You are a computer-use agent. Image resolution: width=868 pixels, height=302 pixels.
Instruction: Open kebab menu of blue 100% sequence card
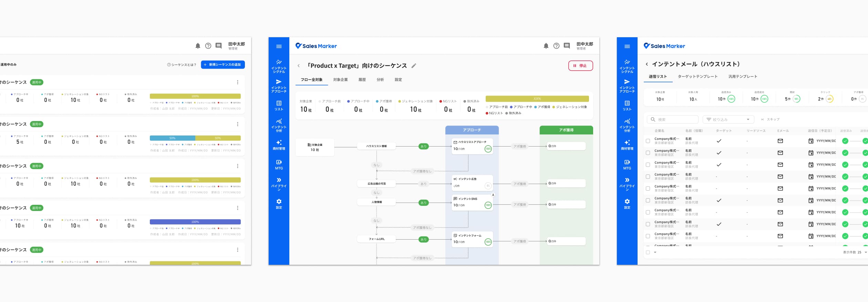coord(237,208)
